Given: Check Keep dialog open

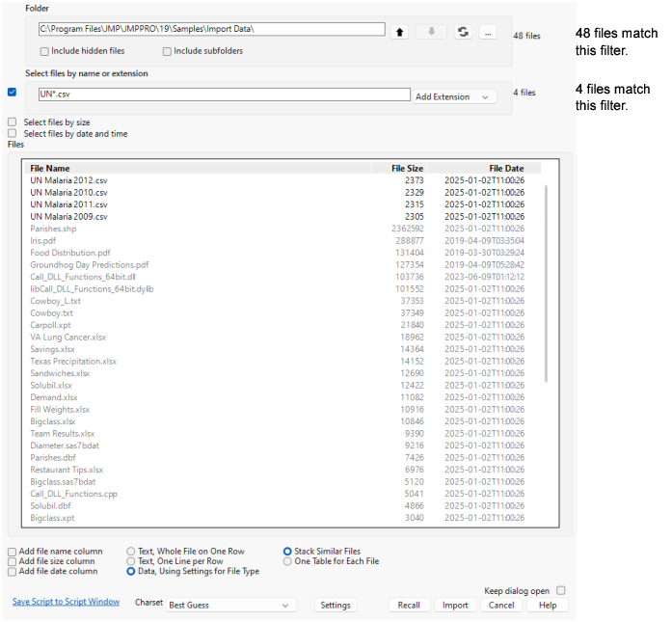Looking at the screenshot, I should (560, 590).
